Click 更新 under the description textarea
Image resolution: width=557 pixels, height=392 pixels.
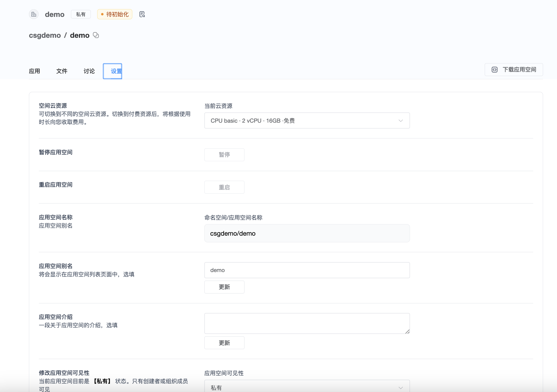click(x=224, y=343)
